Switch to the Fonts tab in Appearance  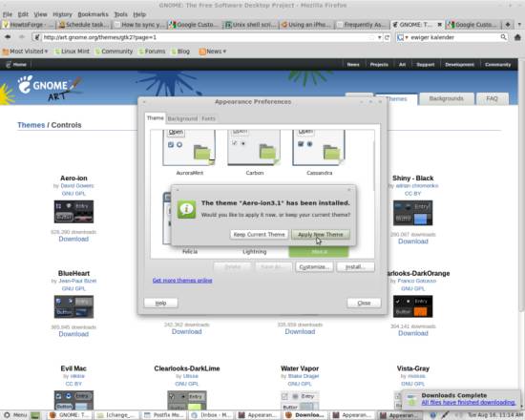[x=208, y=118]
